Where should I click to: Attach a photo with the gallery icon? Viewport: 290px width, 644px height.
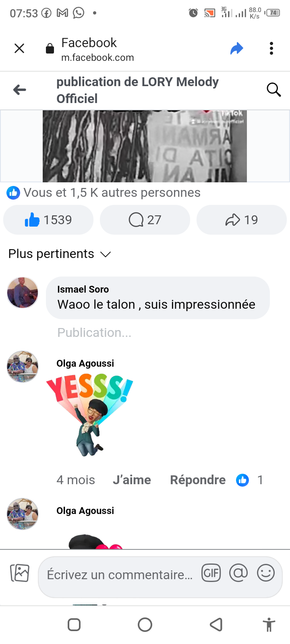tap(20, 573)
